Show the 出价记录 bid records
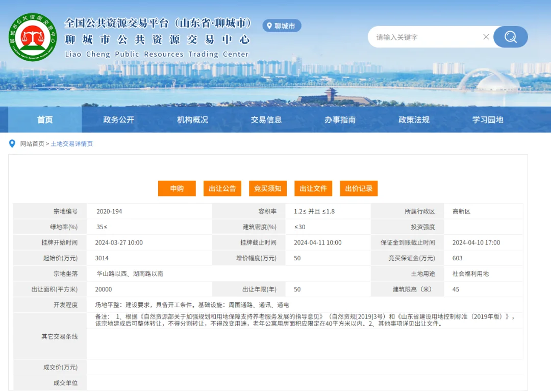This screenshot has width=551, height=392. coord(359,188)
